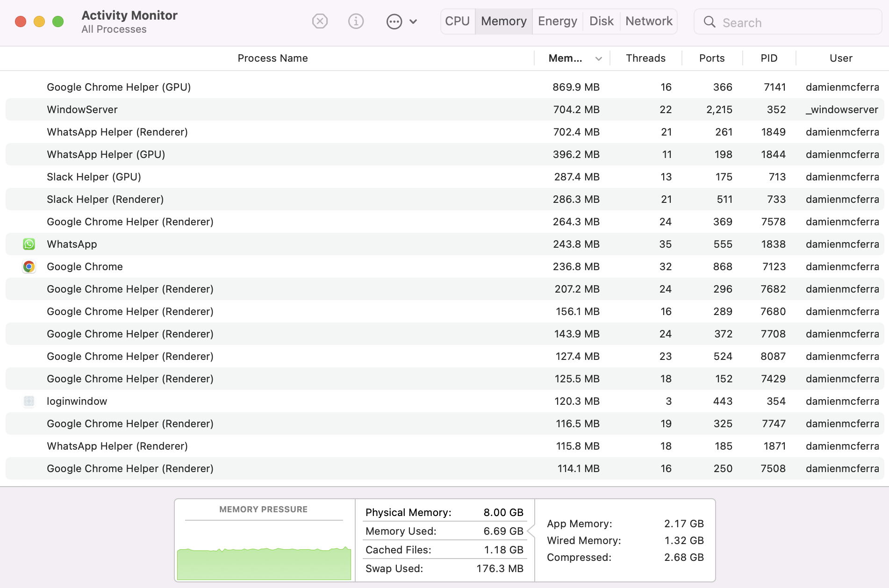Image resolution: width=889 pixels, height=588 pixels.
Task: Zoom the window with green button
Action: 58,22
